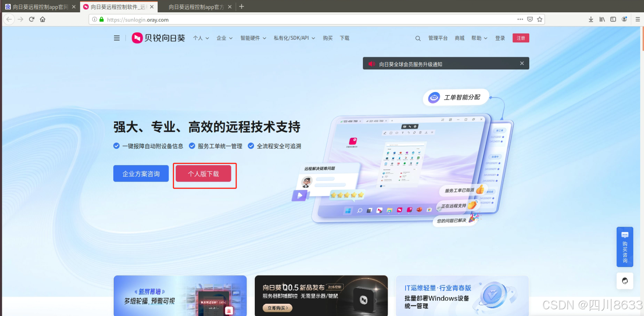Open the site hamburger menu icon
The image size is (644, 316).
pyautogui.click(x=117, y=38)
